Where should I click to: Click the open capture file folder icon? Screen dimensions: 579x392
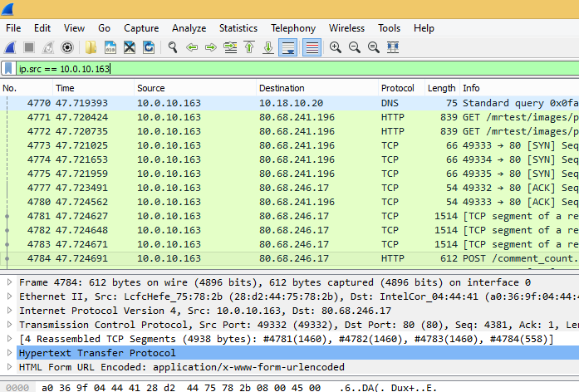point(91,47)
